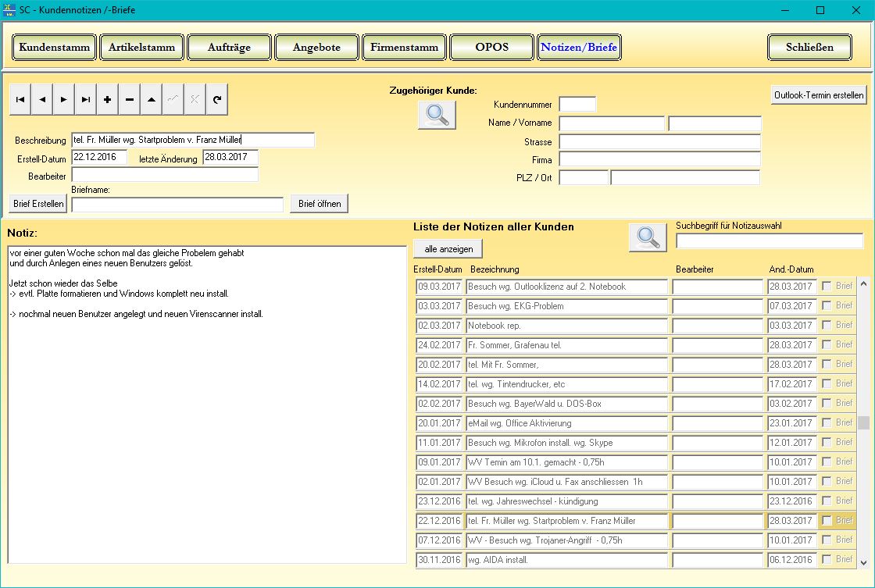The height and width of the screenshot is (588, 875).
Task: Go to previous record in navigator
Action: (42, 100)
